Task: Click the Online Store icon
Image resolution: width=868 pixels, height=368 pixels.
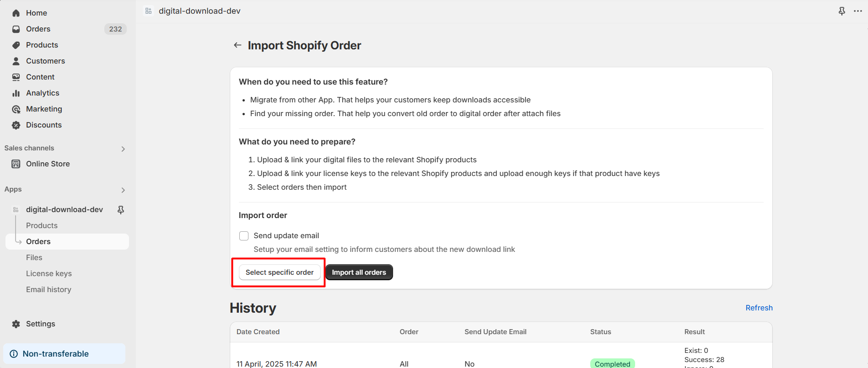Action: (16, 164)
